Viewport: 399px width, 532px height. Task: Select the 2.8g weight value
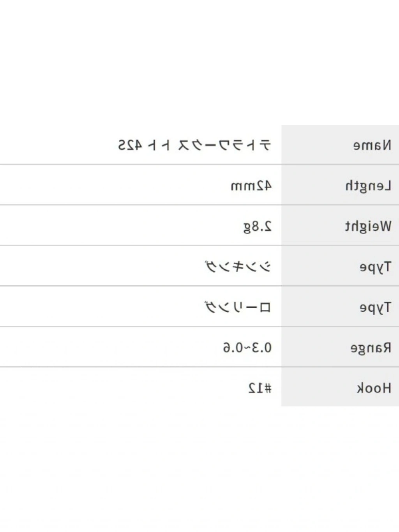point(257,226)
